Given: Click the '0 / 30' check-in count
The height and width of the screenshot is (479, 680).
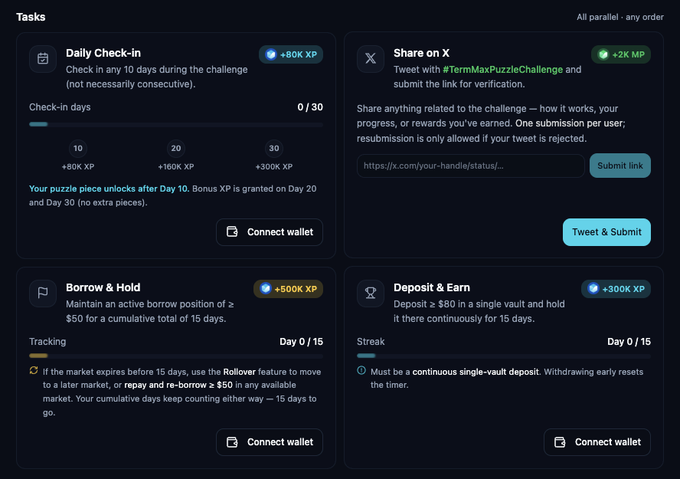Looking at the screenshot, I should [x=310, y=107].
